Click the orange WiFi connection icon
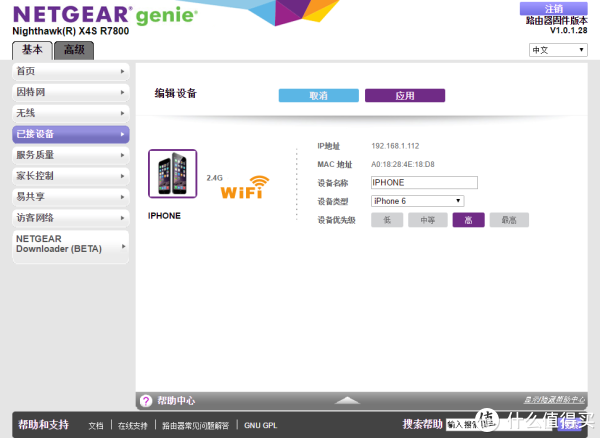Viewport: 600px width, 438px height. pyautogui.click(x=245, y=187)
